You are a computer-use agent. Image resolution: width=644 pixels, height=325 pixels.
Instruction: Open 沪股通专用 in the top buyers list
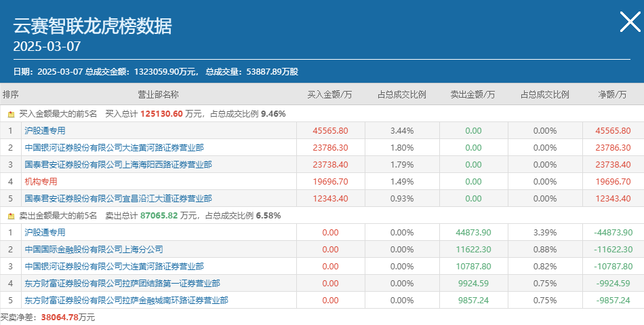point(45,131)
